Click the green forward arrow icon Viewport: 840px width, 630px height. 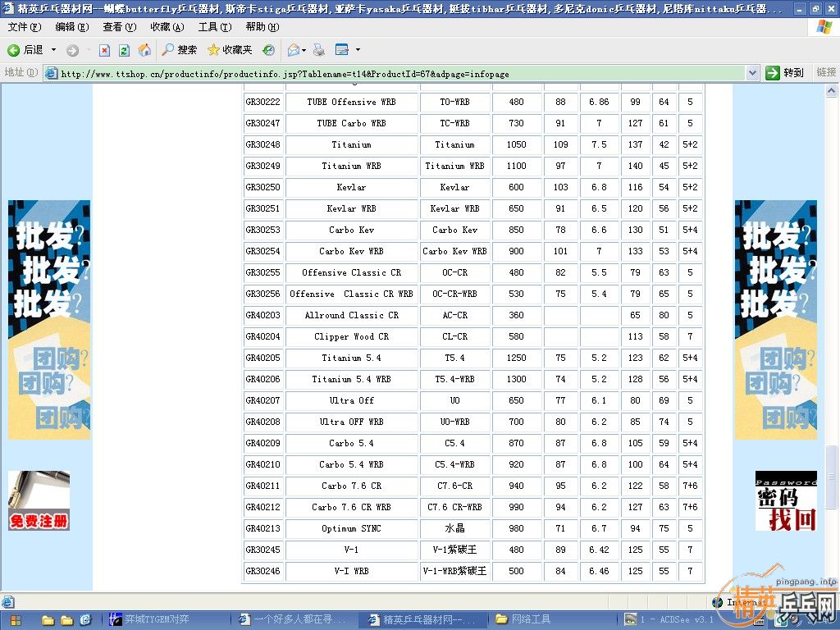pyautogui.click(x=72, y=50)
